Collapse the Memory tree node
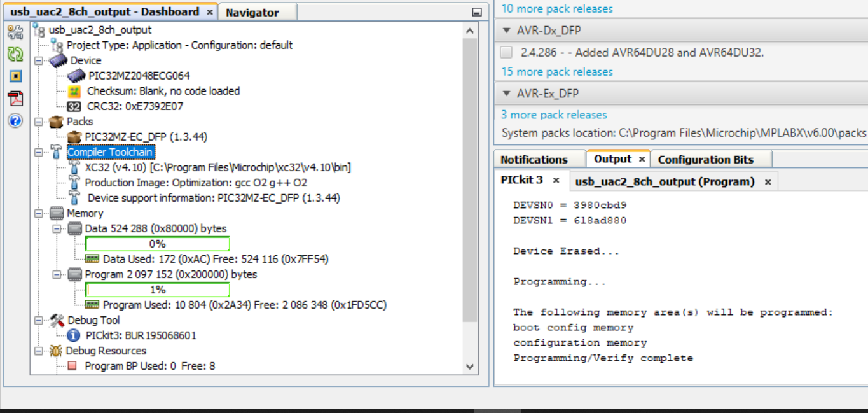Screen dimensions: 868x413 (39, 213)
